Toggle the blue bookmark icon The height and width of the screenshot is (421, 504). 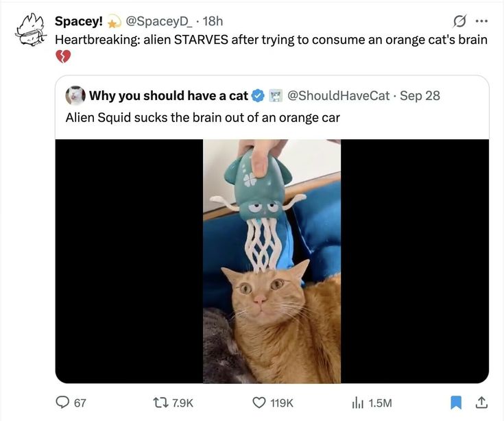458,402
